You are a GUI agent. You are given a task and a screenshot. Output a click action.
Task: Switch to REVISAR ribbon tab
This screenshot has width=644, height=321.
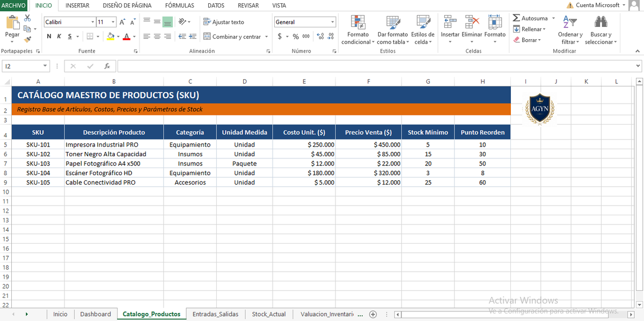(248, 5)
